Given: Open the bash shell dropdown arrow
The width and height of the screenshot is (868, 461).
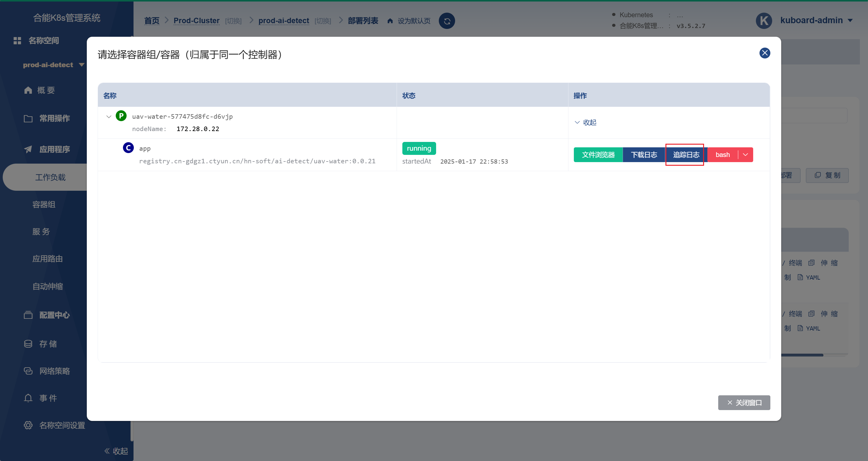Looking at the screenshot, I should [x=746, y=155].
